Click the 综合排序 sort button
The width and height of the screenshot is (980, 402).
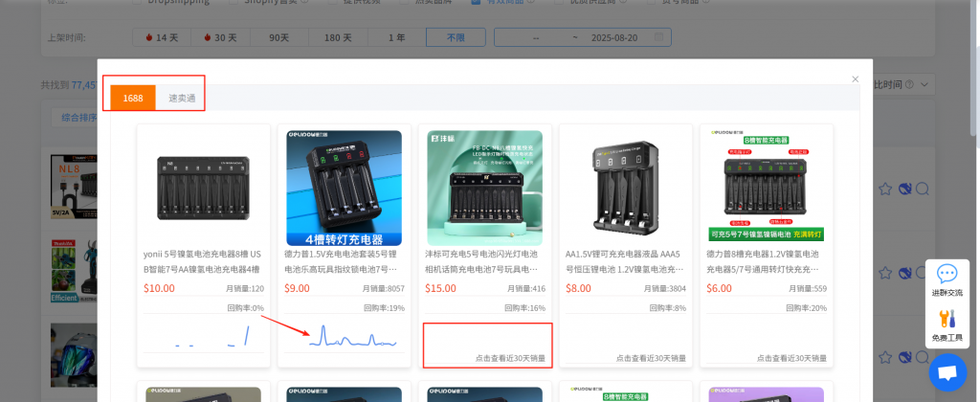tap(79, 117)
